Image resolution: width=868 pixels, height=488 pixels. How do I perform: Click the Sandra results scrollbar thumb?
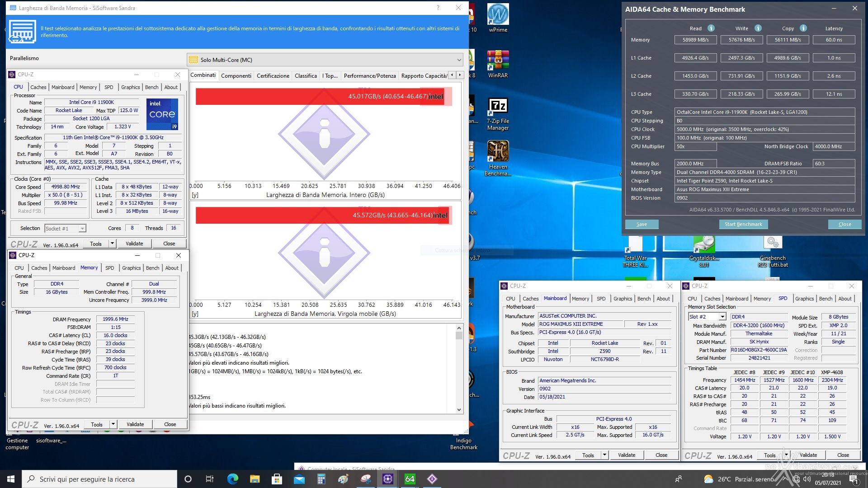click(x=459, y=336)
